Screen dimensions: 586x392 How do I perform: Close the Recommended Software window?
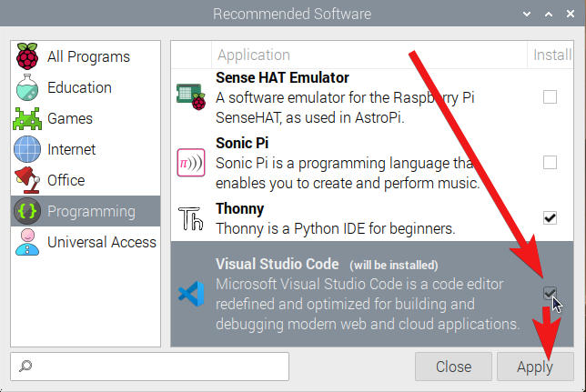(571, 14)
